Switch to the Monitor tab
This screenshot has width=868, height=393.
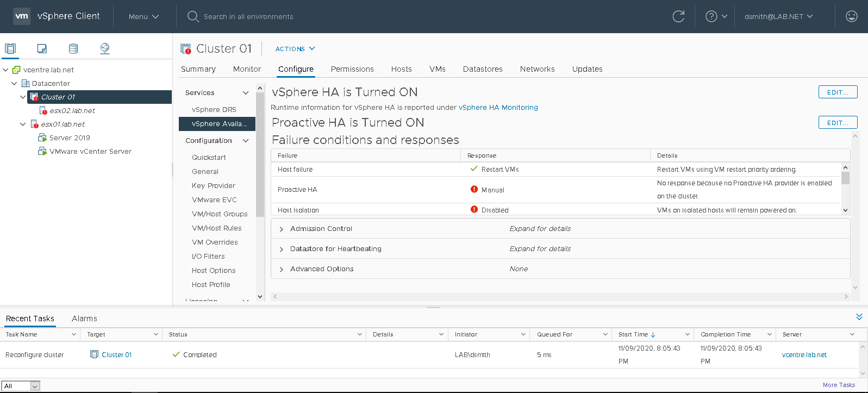pyautogui.click(x=247, y=69)
